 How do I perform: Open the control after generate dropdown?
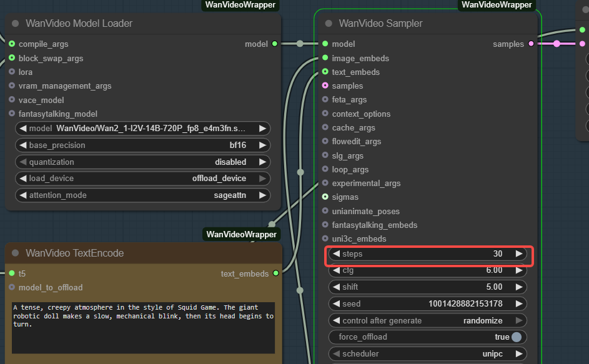tap(427, 320)
